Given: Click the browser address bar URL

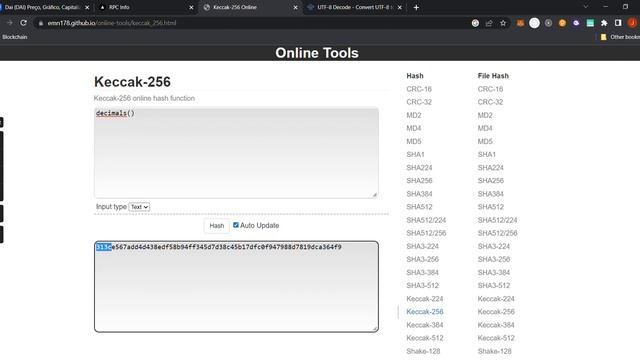Looking at the screenshot, I should 112,23.
